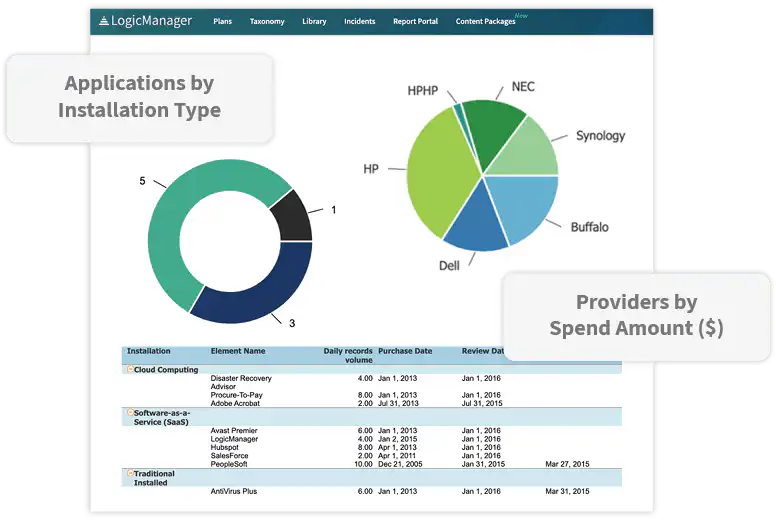
Task: Click the Buffalo chart label
Action: point(589,227)
